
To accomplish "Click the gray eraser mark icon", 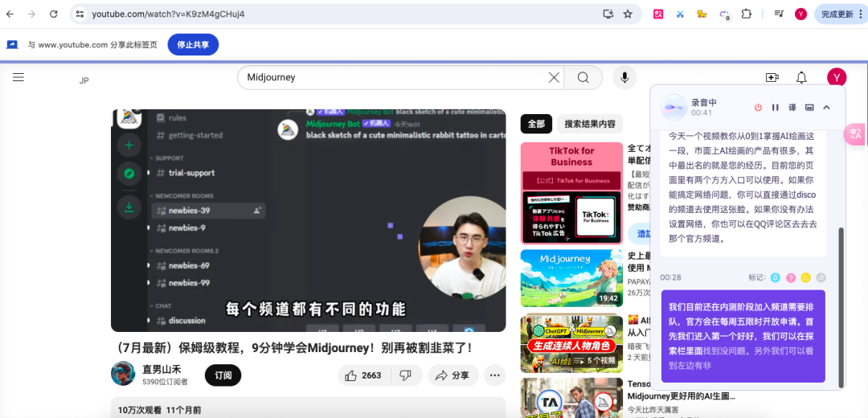I will (821, 277).
